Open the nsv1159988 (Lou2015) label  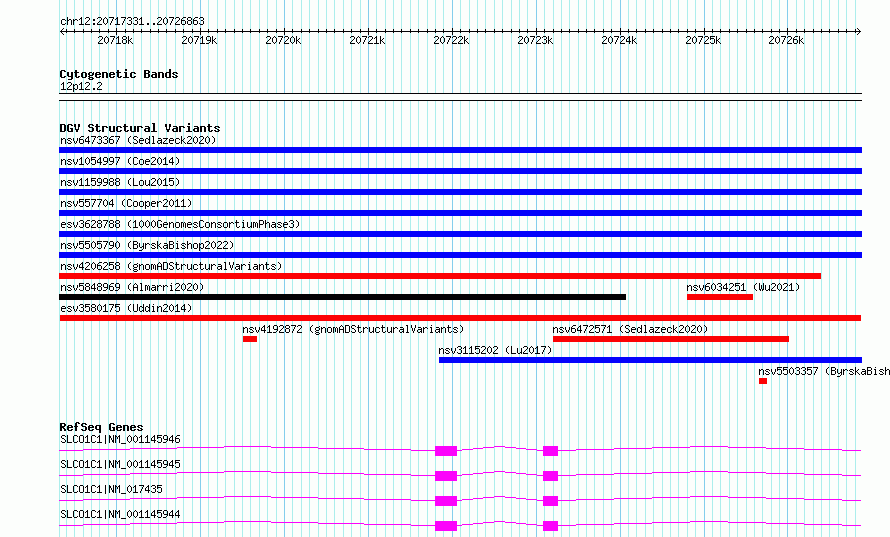click(x=120, y=182)
